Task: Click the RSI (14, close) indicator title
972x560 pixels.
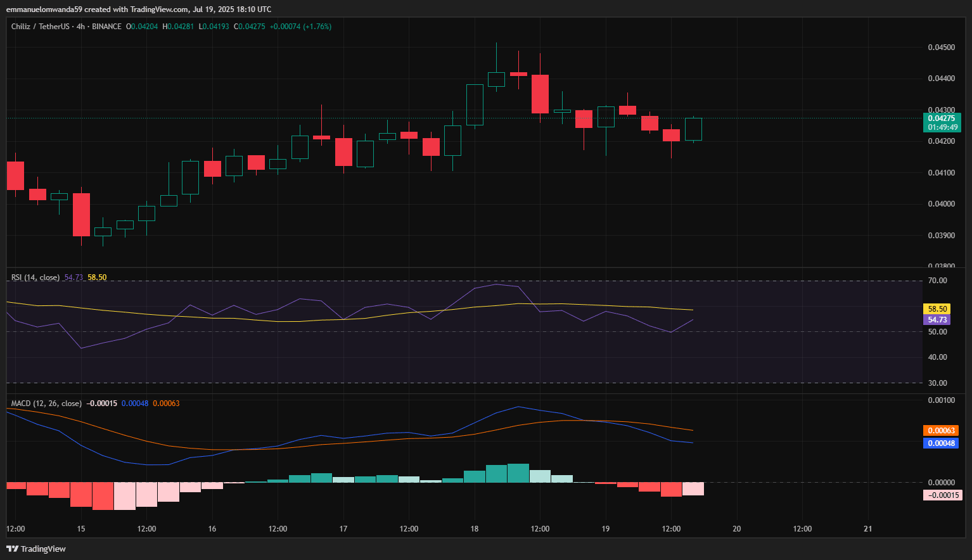Action: [x=35, y=277]
